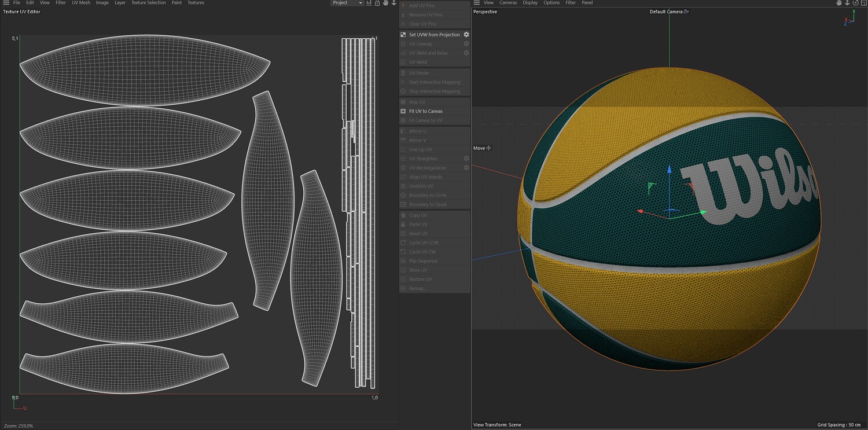Open the UV Straighten settings gear
Viewport: 868px width, 430px height.
466,159
